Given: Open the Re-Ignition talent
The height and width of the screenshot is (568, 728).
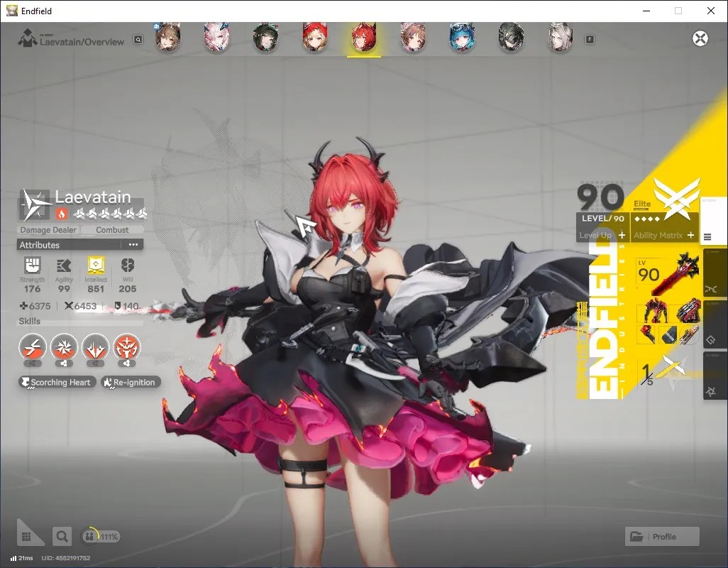Looking at the screenshot, I should tap(131, 382).
